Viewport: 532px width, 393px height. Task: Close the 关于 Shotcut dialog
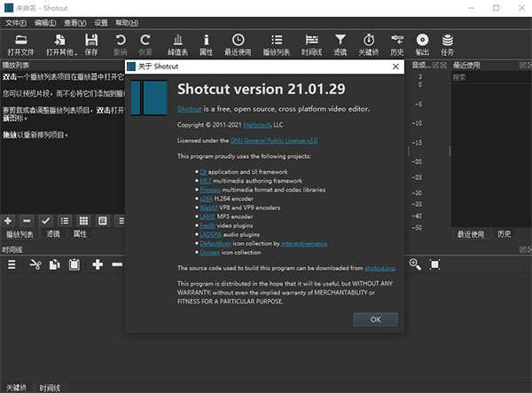[395, 67]
